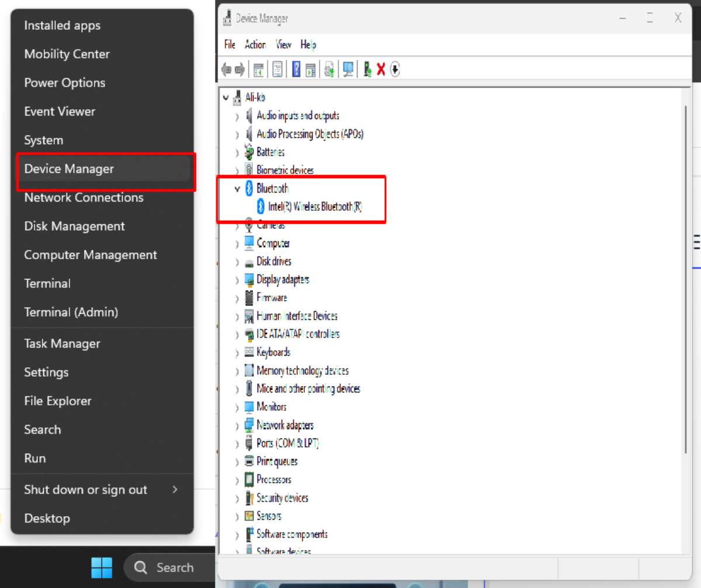Click the Disable device down-arrow icon
The image size is (701, 588).
click(395, 70)
